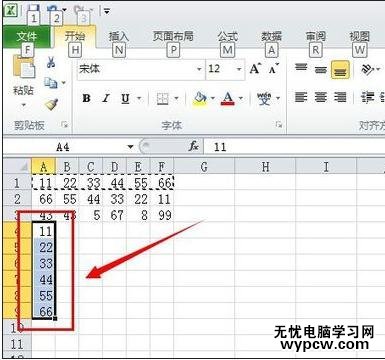This screenshot has width=385, height=360.
Task: Click the select-all corner triangle
Action: 23,167
